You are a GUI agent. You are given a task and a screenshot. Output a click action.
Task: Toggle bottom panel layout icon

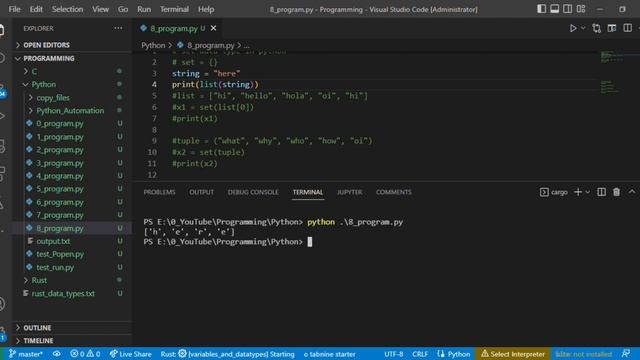[x=554, y=9]
